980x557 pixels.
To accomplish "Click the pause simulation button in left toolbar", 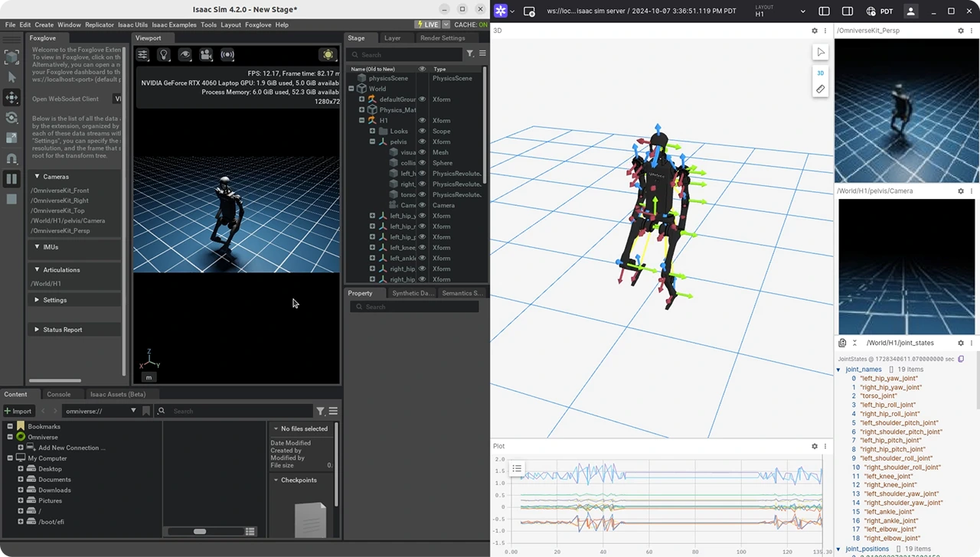I will 11,179.
